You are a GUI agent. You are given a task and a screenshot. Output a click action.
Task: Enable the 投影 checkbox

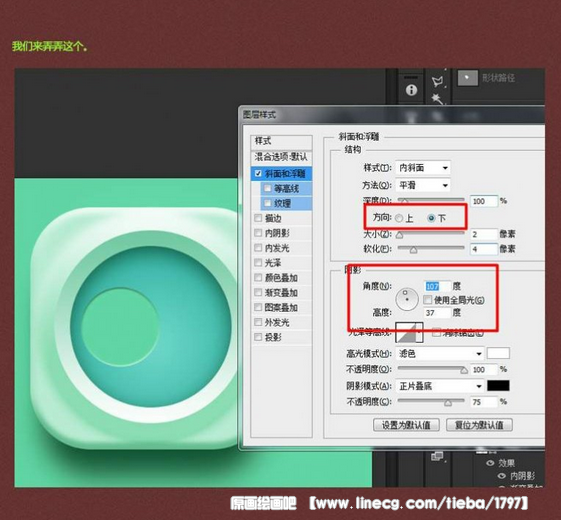pos(258,337)
